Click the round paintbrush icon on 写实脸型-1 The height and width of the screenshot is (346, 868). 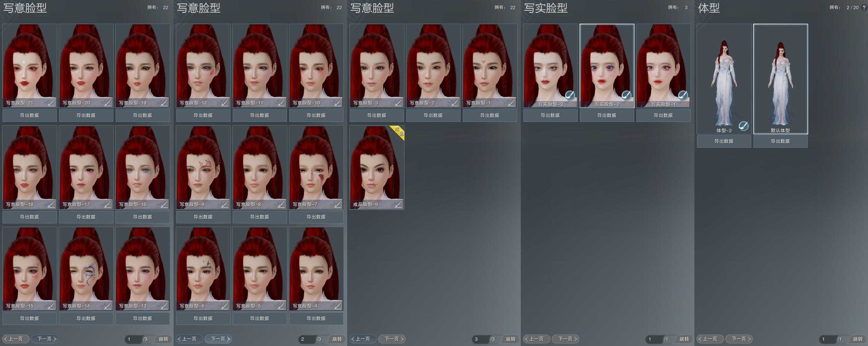[683, 96]
